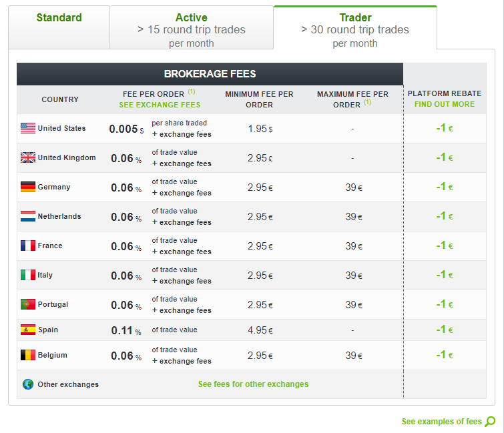Click the France flag icon

[x=28, y=246]
